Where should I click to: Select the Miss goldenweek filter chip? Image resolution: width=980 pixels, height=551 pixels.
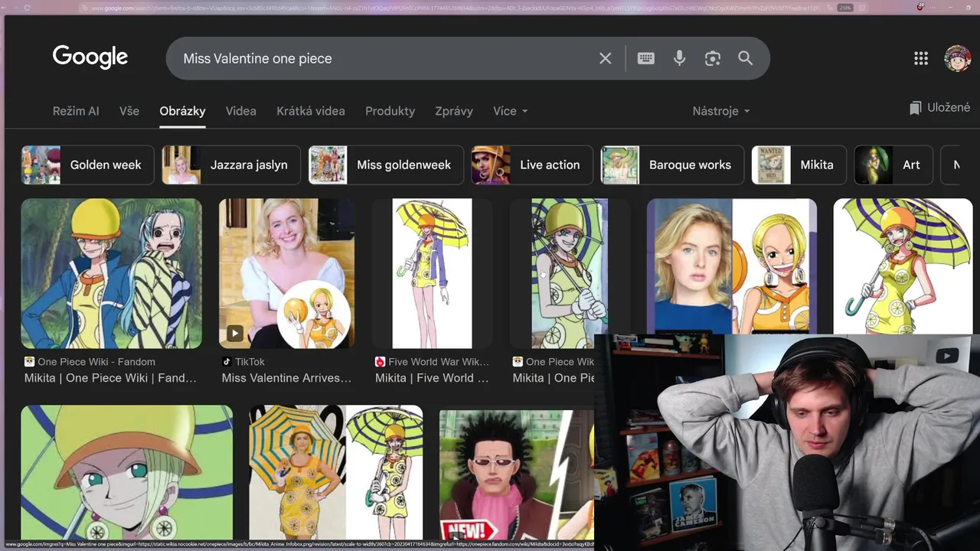click(386, 165)
